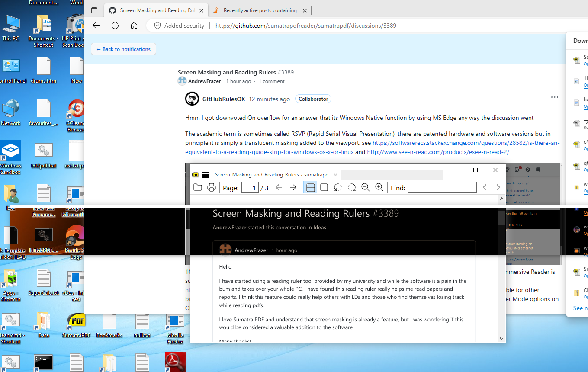Open a file using SumatraPDF's folder icon
588x372 pixels.
(198, 187)
